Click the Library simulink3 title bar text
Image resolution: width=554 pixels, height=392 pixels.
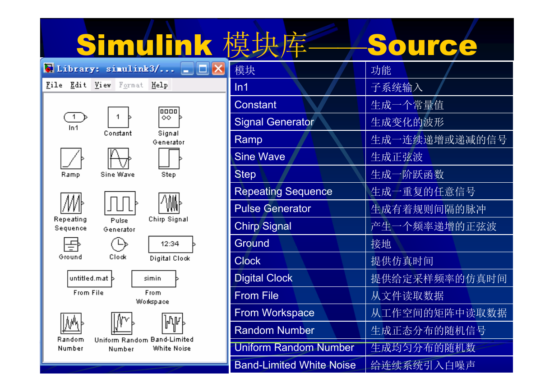[115, 69]
